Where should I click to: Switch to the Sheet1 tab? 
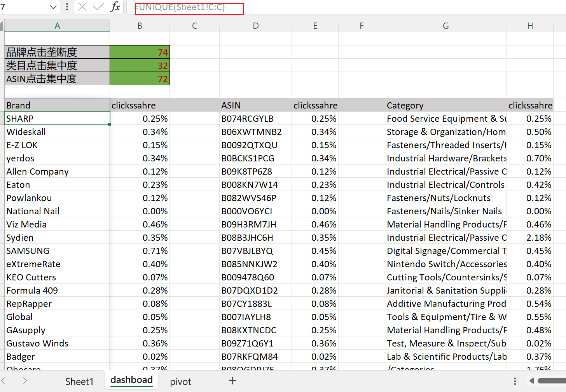tap(79, 381)
